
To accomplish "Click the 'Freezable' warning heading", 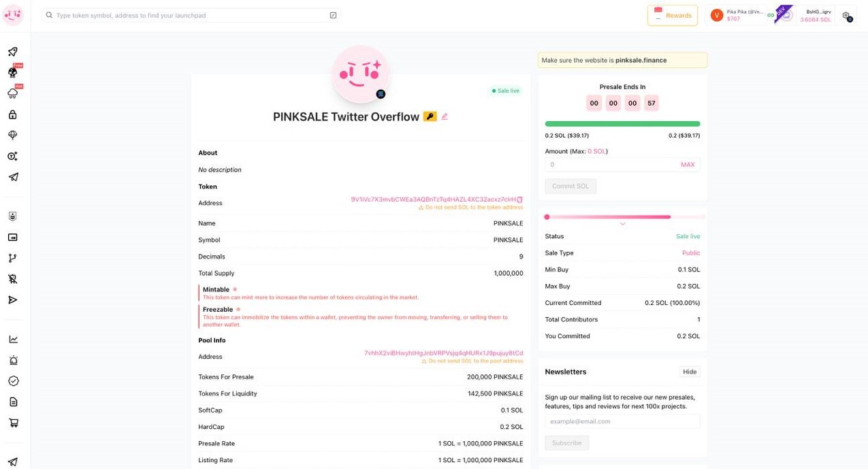I will coord(218,309).
